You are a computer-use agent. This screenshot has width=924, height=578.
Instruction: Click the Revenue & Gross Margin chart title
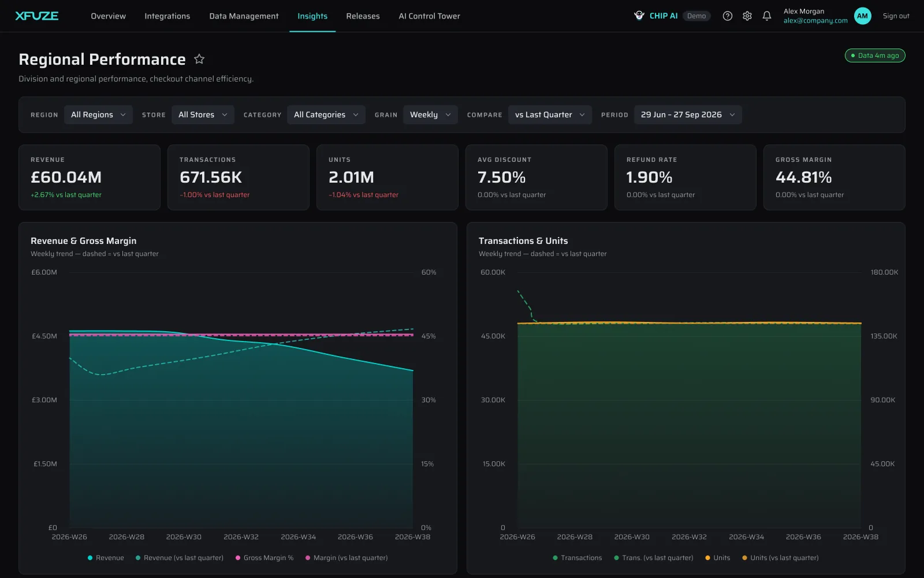(x=84, y=241)
